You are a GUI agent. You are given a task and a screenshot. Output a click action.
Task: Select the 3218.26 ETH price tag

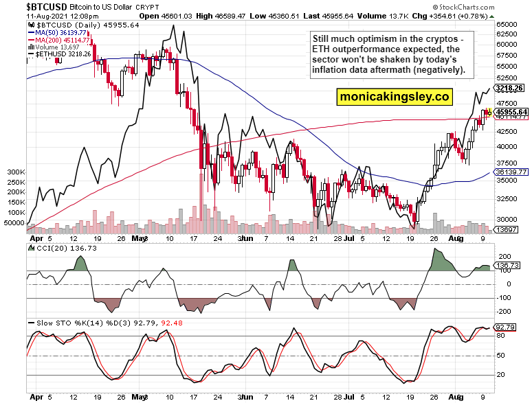pyautogui.click(x=511, y=89)
